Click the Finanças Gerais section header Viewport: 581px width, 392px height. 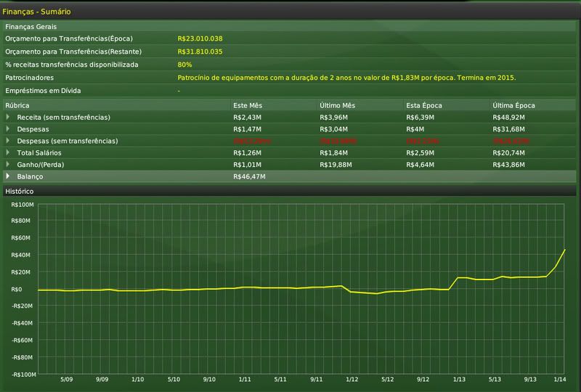point(31,27)
